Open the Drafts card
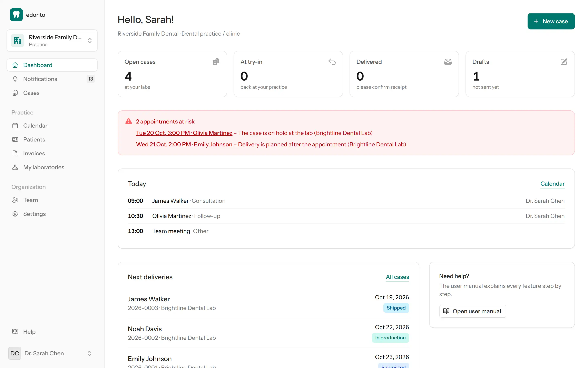Image resolution: width=588 pixels, height=368 pixels. tap(520, 74)
